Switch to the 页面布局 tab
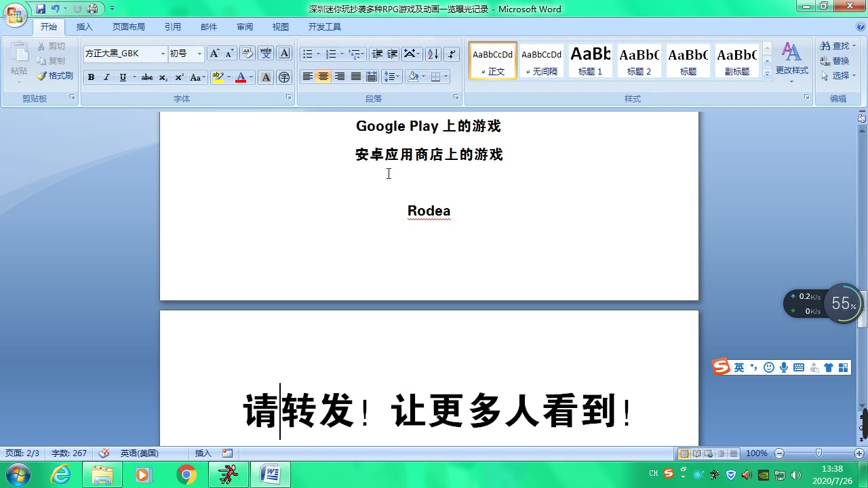This screenshot has width=868, height=488. [129, 27]
